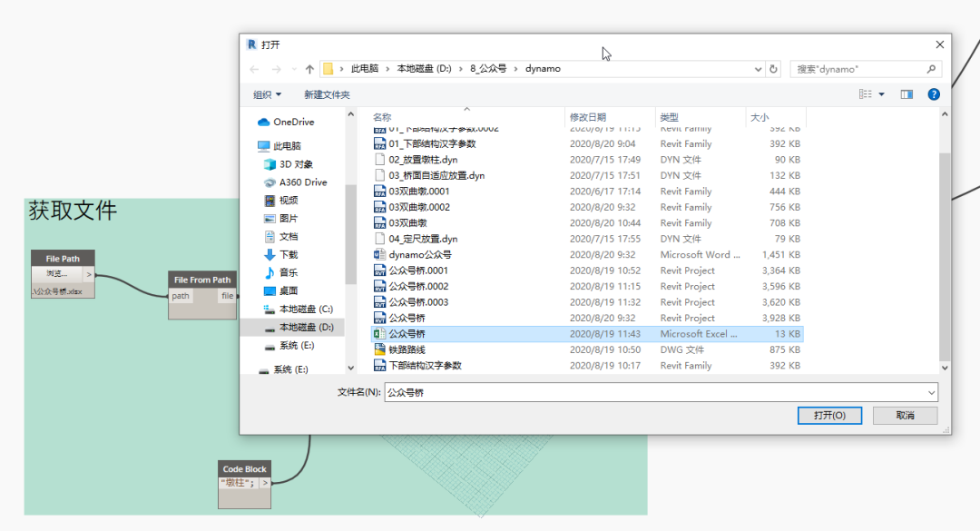The image size is (980, 531).
Task: Click the Code Block node output port
Action: coord(265,483)
